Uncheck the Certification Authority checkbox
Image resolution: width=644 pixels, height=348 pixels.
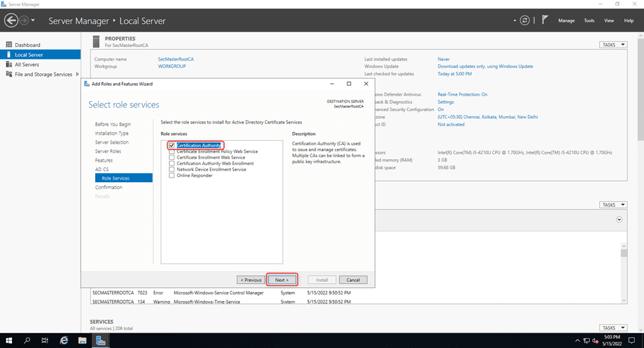click(172, 145)
